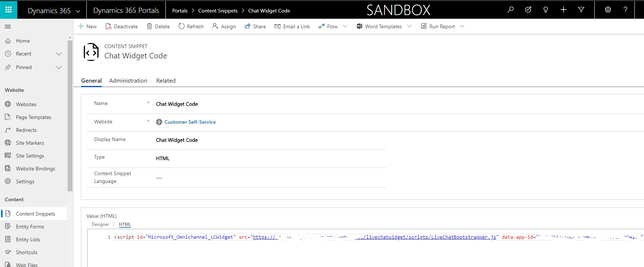Screen dimensions: 644x267
Task: Click into the HTML code editor line
Action: coord(379,237)
